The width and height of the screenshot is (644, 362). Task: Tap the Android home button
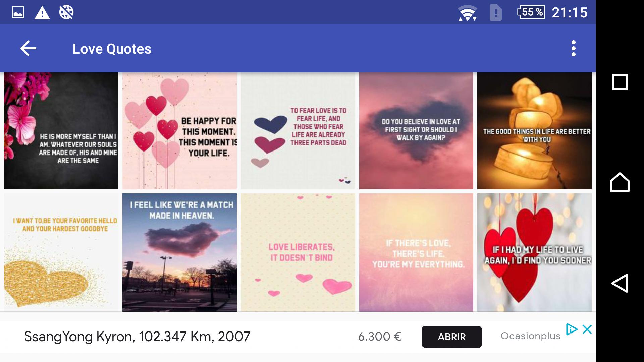tap(620, 182)
